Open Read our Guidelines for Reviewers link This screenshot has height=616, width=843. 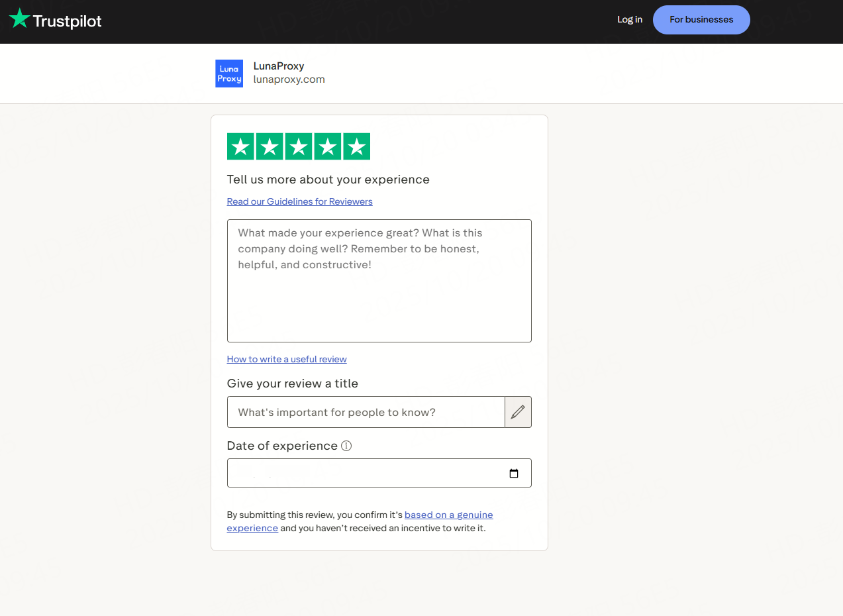point(299,201)
